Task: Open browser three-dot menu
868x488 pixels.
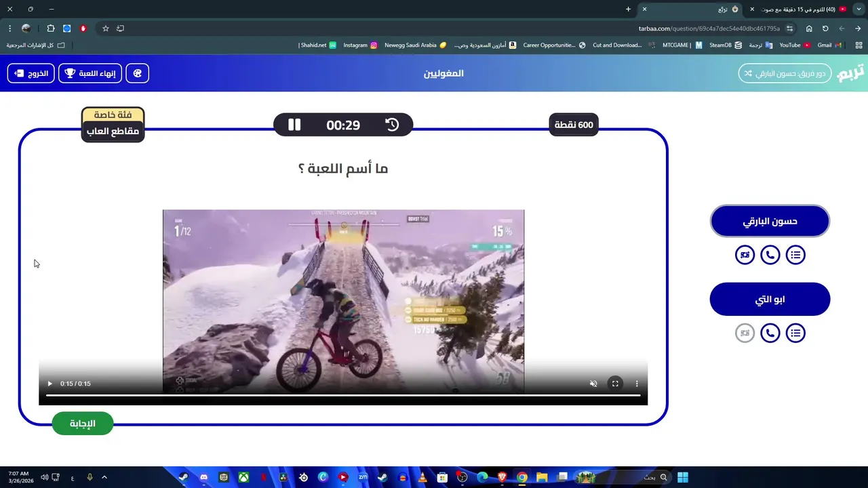Action: click(x=9, y=28)
